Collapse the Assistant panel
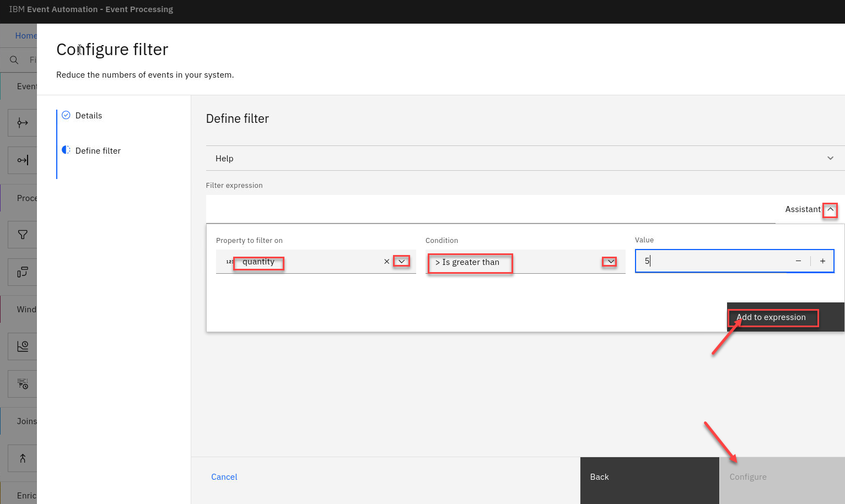The height and width of the screenshot is (504, 845). click(830, 209)
